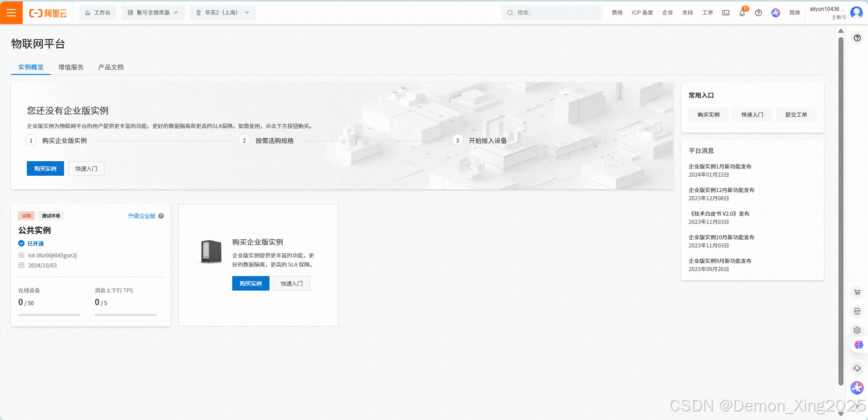Expand the 华东2（上海）region selector
868x420 pixels.
tap(223, 13)
